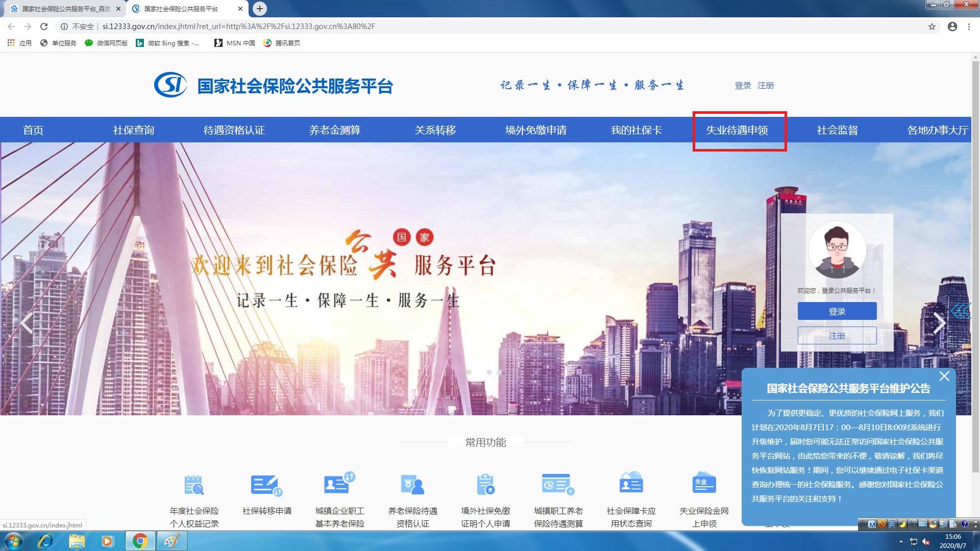
Task: Click header 注册 link
Action: coord(766,85)
